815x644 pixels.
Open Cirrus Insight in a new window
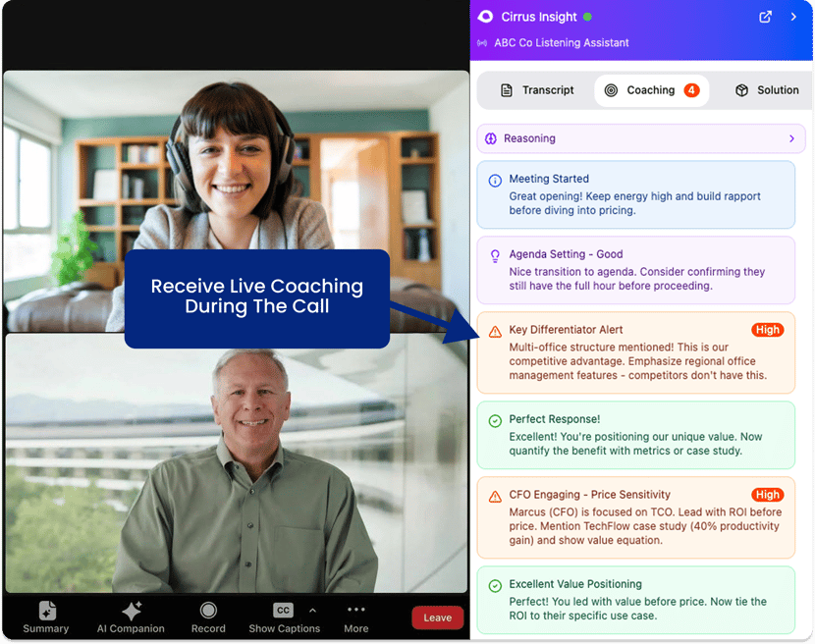(x=765, y=17)
